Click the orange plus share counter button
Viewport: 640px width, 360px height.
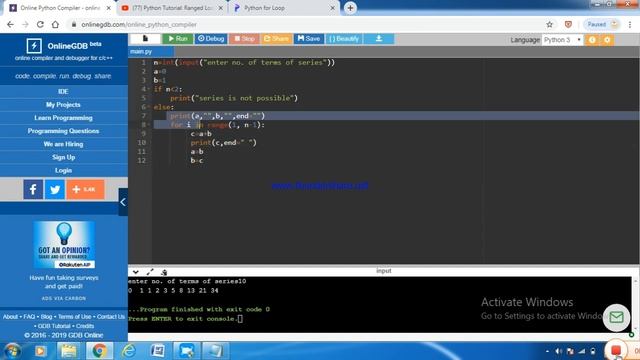[85, 189]
